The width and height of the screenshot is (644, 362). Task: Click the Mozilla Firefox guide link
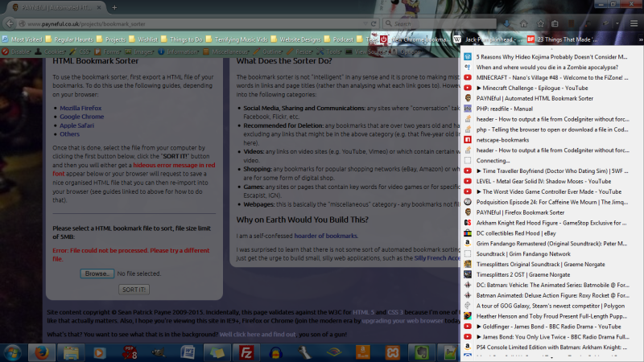(80, 108)
